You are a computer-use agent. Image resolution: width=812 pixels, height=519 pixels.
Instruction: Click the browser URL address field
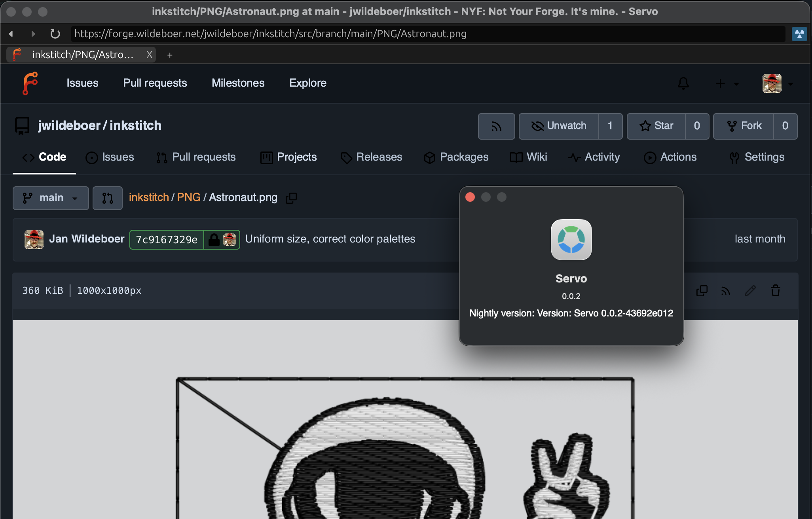427,34
